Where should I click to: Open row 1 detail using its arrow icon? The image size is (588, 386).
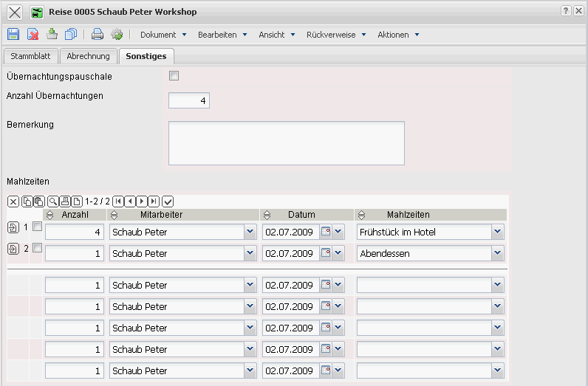[13, 227]
